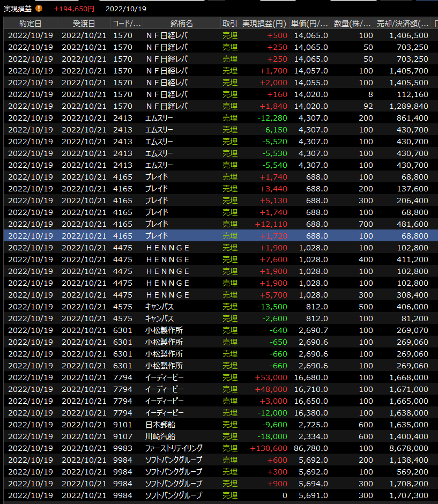438x504 pixels.
Task: Click the 売却/決済額 column header
Action: 403,24
